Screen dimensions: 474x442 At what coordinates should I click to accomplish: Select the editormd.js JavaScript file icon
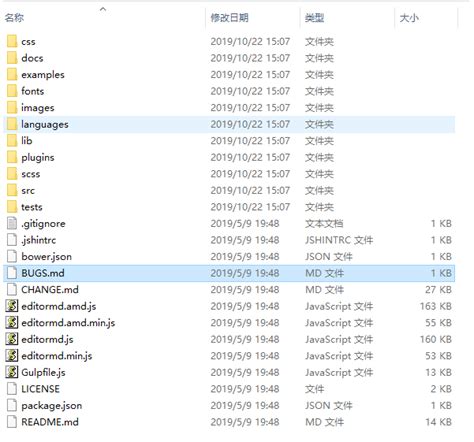pos(12,339)
